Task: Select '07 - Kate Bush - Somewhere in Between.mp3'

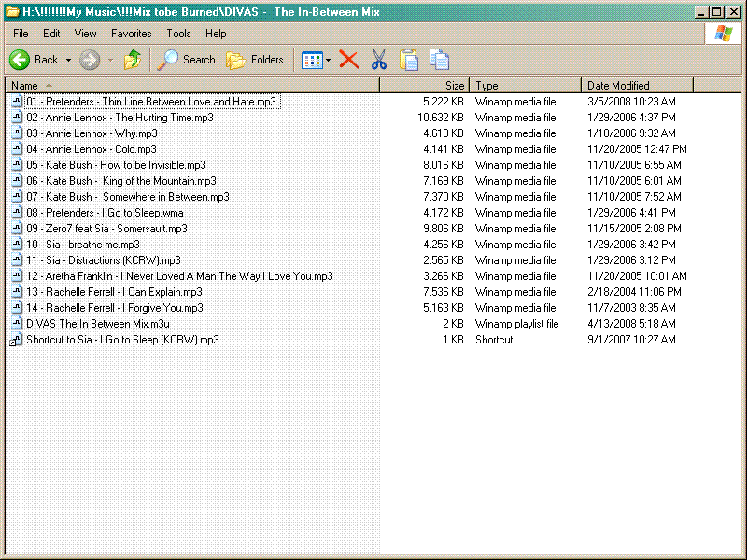Action: pyautogui.click(x=128, y=197)
